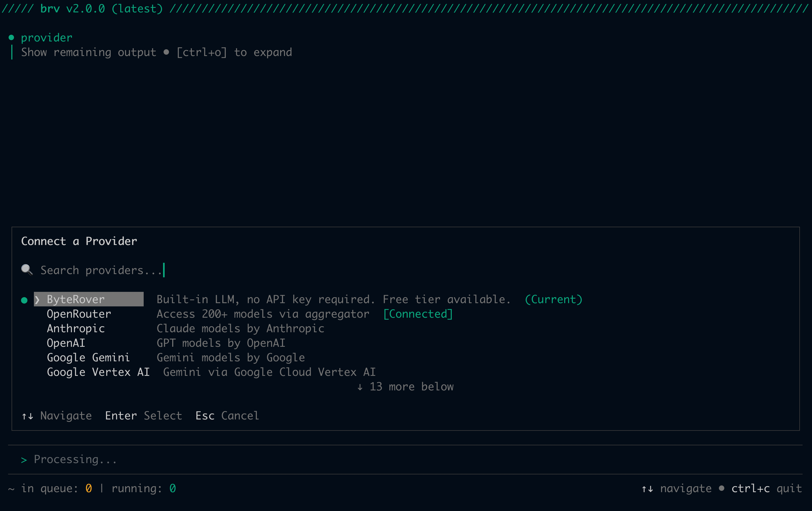The height and width of the screenshot is (511, 812).
Task: Click the up-down arrows Navigate hint in dialog
Action: point(57,416)
